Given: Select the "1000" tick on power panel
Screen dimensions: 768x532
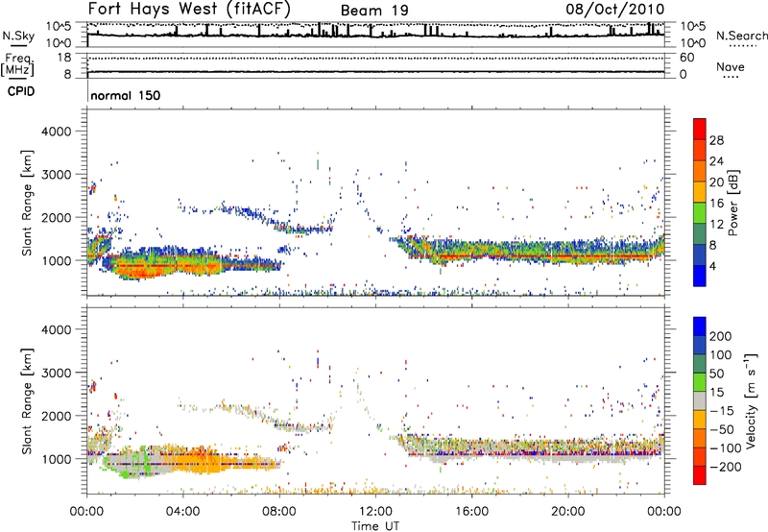Looking at the screenshot, I should click(56, 260).
